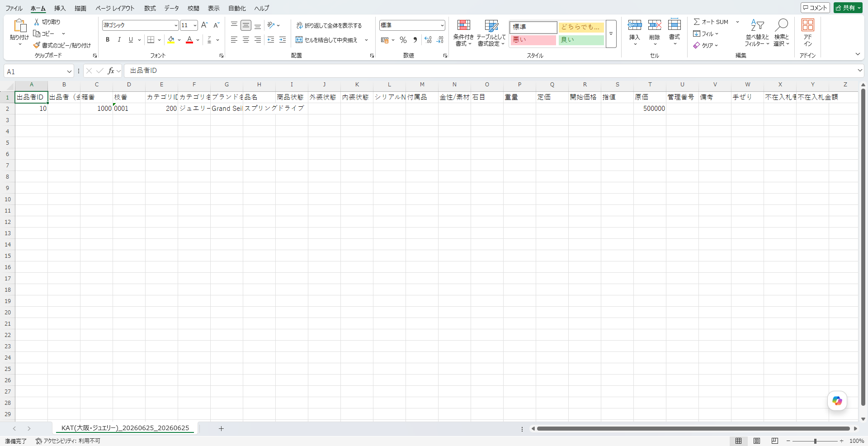Switch to the 挿入 (Insert) tab
This screenshot has width=868, height=446.
coord(60,8)
